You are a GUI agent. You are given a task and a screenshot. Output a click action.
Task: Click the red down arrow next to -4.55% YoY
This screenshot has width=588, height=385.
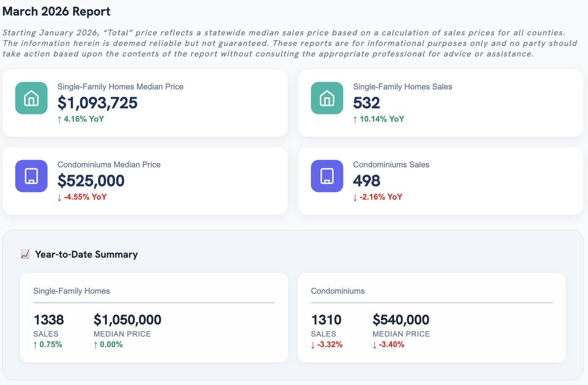[59, 197]
